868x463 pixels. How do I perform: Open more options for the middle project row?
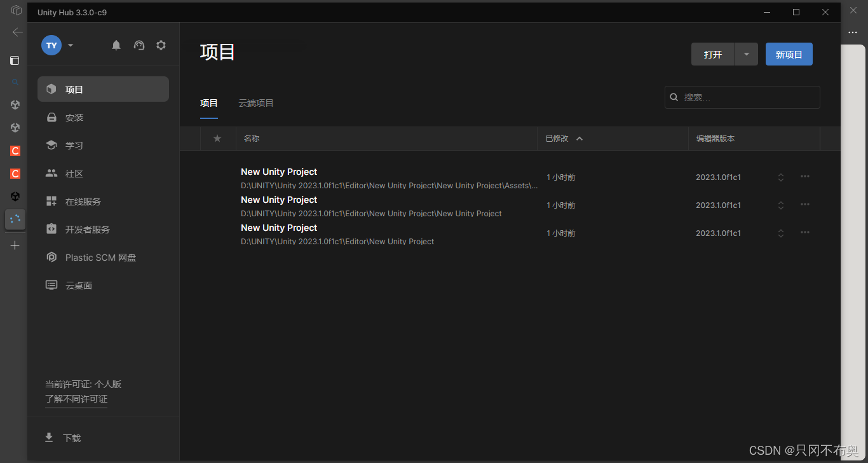pos(805,204)
